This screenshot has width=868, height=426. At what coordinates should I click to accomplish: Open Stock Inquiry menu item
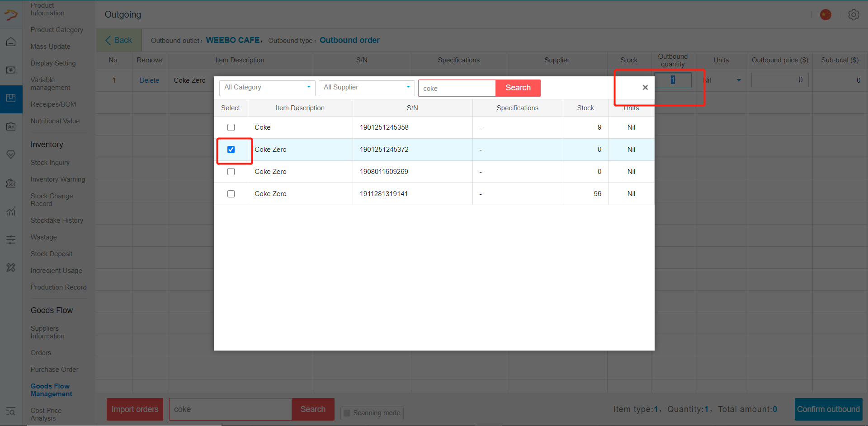point(50,163)
